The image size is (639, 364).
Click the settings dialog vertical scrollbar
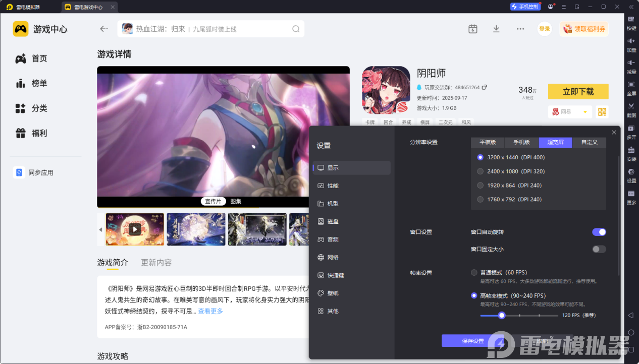[x=619, y=216]
